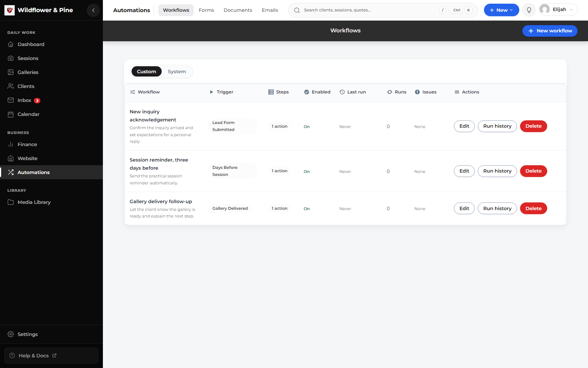The width and height of the screenshot is (588, 368).
Task: Switch to the Forms tab
Action: point(207,10)
